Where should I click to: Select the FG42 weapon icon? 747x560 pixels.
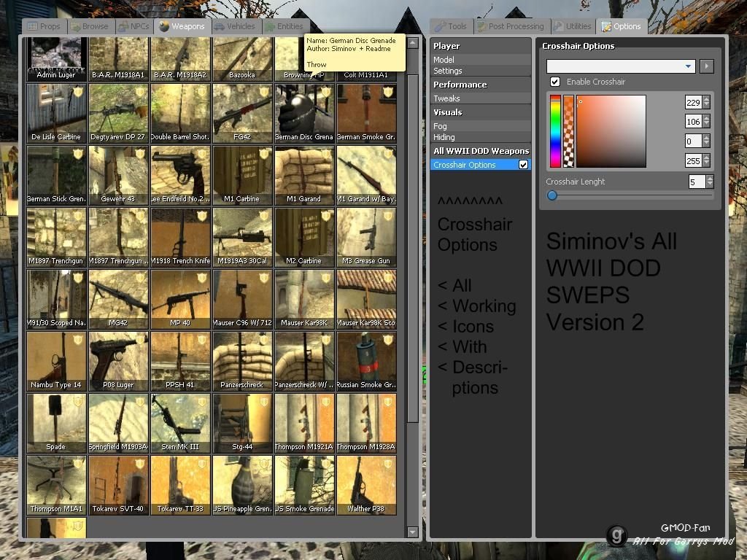242,113
